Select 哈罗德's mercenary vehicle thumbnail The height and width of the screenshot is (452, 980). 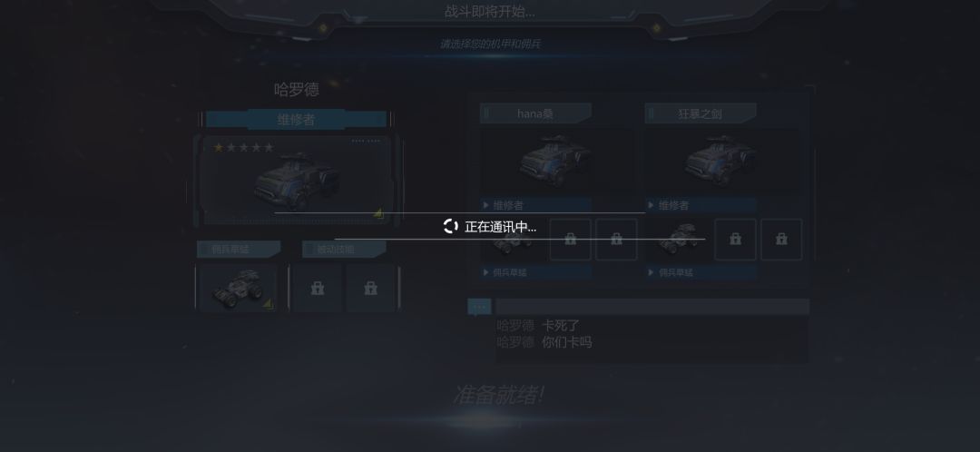237,289
